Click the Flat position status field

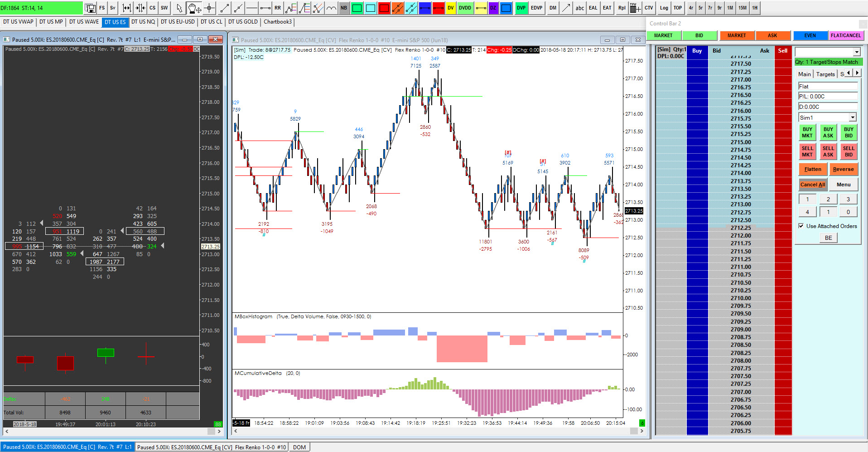coord(828,87)
